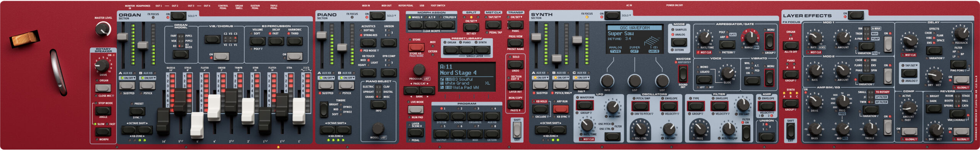Click the Delay Feedback knob
This screenshot has height=151, width=980.
click(x=962, y=34)
